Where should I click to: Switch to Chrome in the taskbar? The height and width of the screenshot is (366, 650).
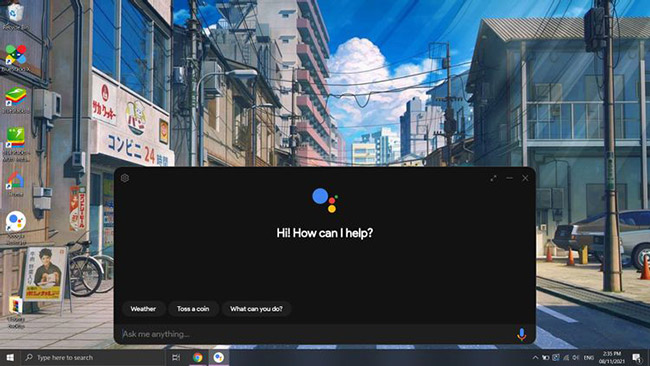(x=198, y=357)
